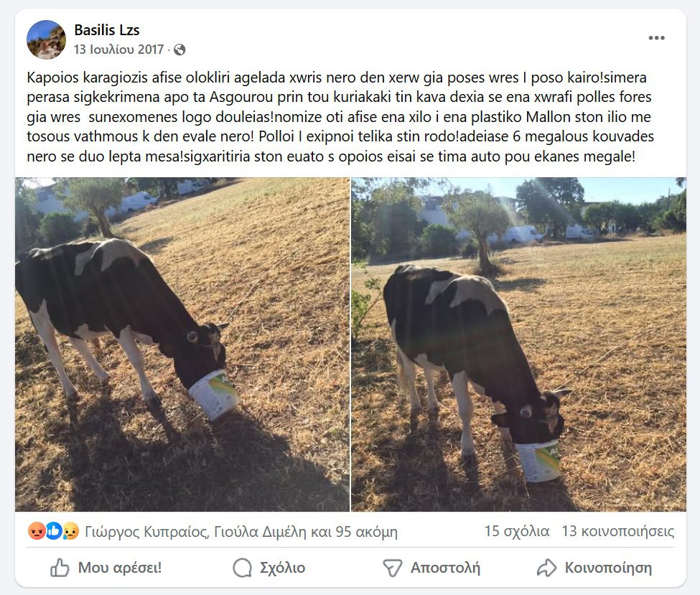Click the Αποστολή send icon
The height and width of the screenshot is (595, 700).
pos(393,568)
